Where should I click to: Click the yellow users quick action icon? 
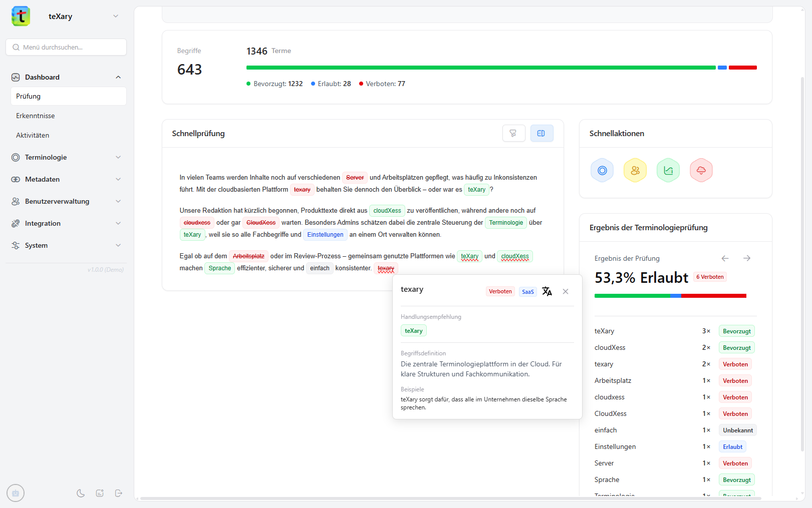(635, 171)
